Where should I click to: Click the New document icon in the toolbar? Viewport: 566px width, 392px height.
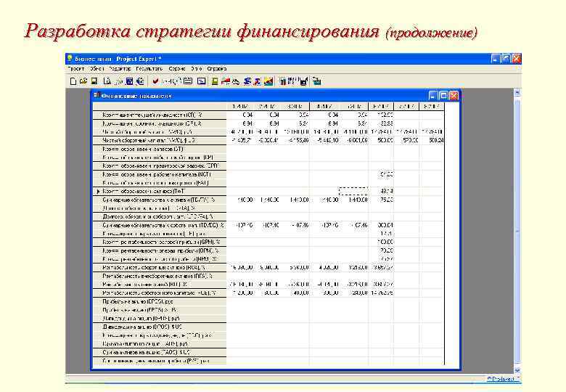pos(73,81)
